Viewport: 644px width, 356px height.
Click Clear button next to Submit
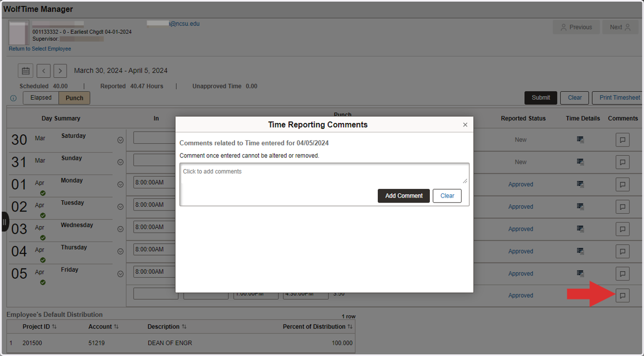tap(575, 98)
